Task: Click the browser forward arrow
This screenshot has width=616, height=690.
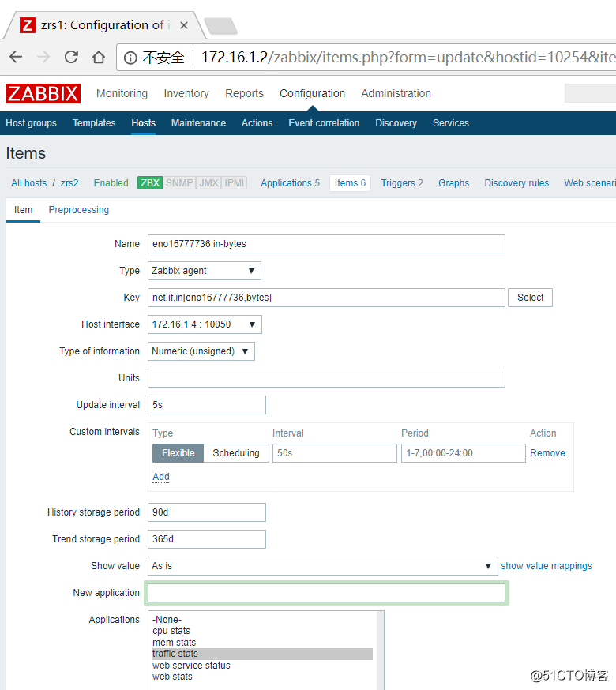Action: (x=43, y=57)
